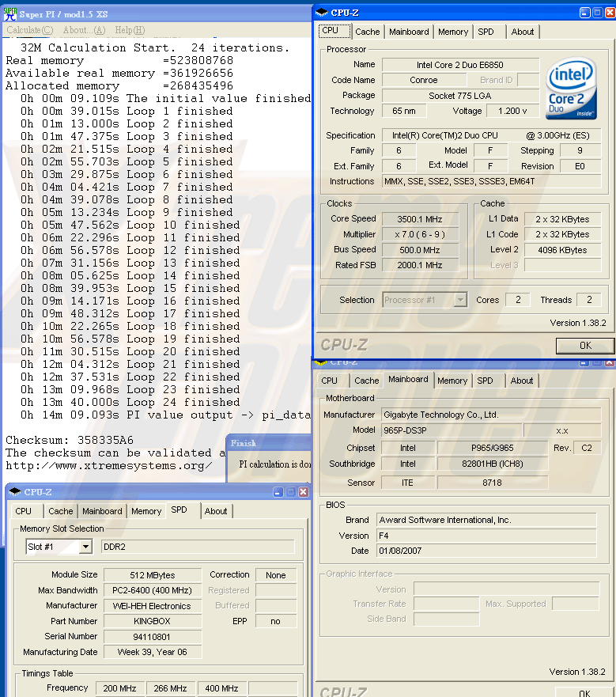This screenshot has width=616, height=697.
Task: Click the Module Size value 512 MBytes
Action: tap(153, 575)
